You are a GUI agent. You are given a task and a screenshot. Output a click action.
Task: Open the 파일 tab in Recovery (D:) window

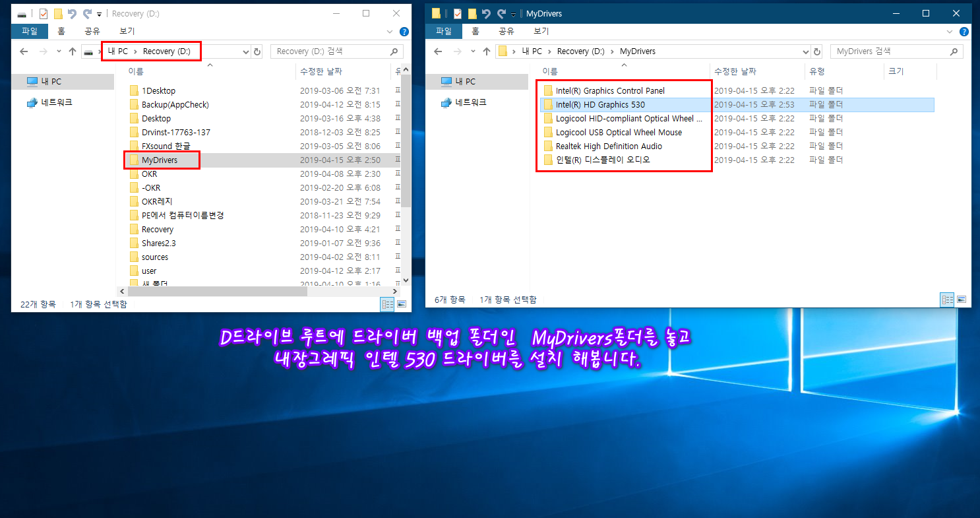[x=30, y=31]
